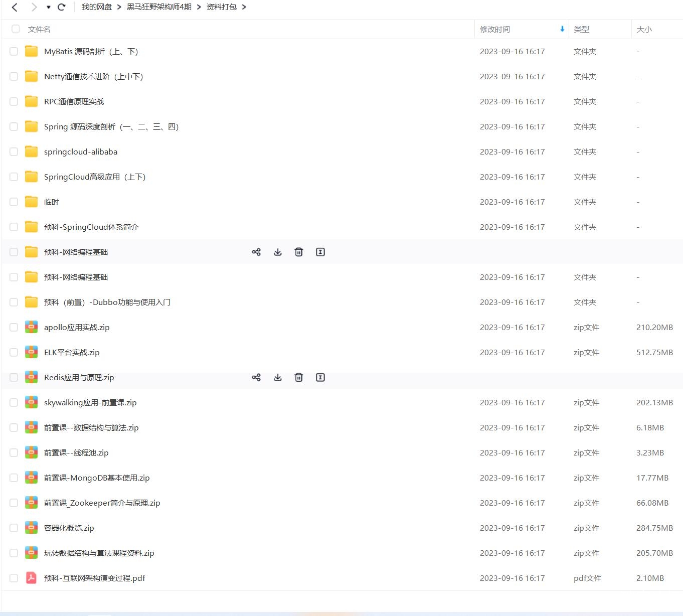Click 前置课--线程池.zip archive icon
The image size is (683, 616).
click(x=32, y=452)
